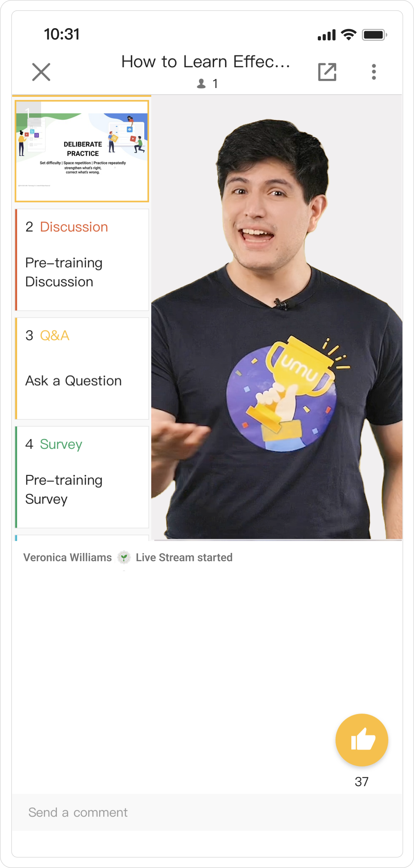Screen dimensions: 414x868
Task: Click the How to Learn Effec... title
Action: point(206,62)
